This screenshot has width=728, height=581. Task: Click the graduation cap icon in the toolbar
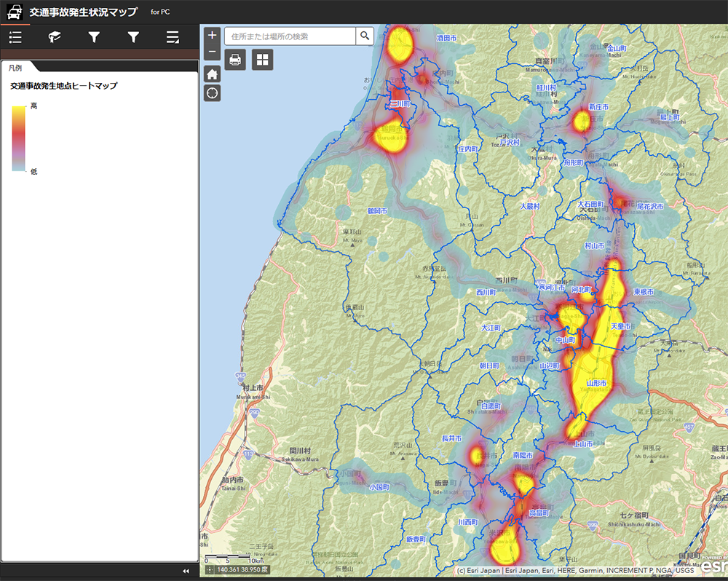point(55,37)
